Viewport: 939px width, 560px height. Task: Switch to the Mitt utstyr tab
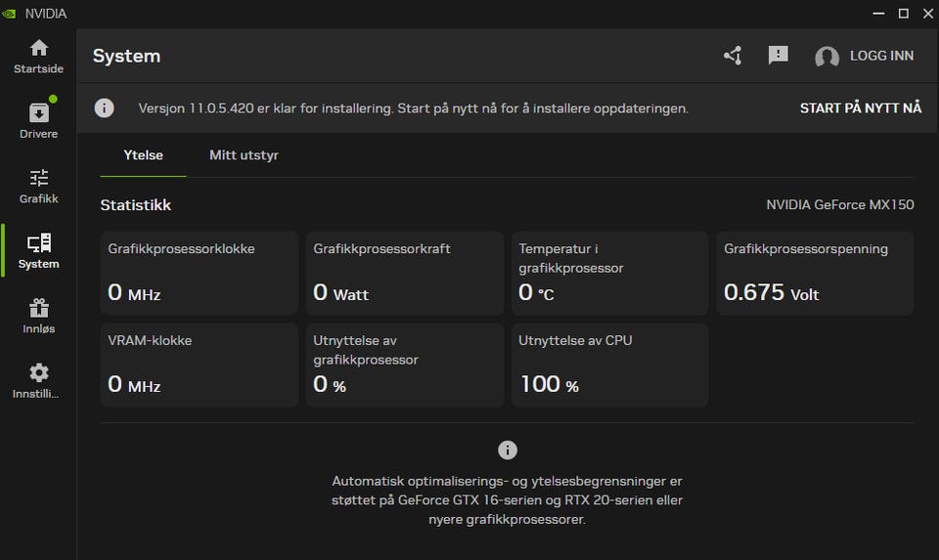pyautogui.click(x=244, y=155)
